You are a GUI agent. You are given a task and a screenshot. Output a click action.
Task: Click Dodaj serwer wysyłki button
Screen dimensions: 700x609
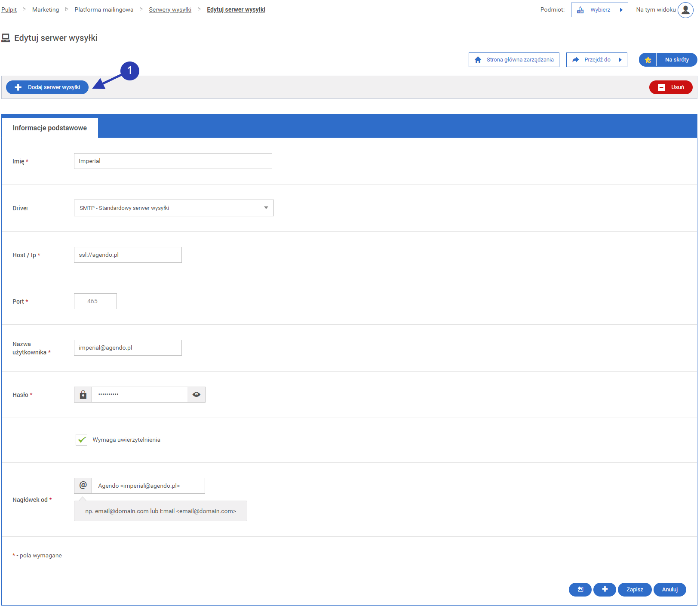[x=47, y=87]
